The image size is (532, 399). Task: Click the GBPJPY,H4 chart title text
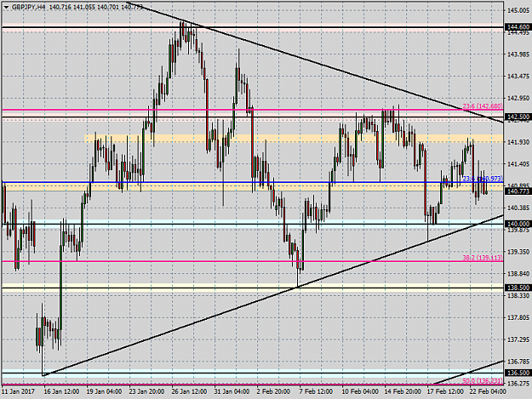point(28,7)
